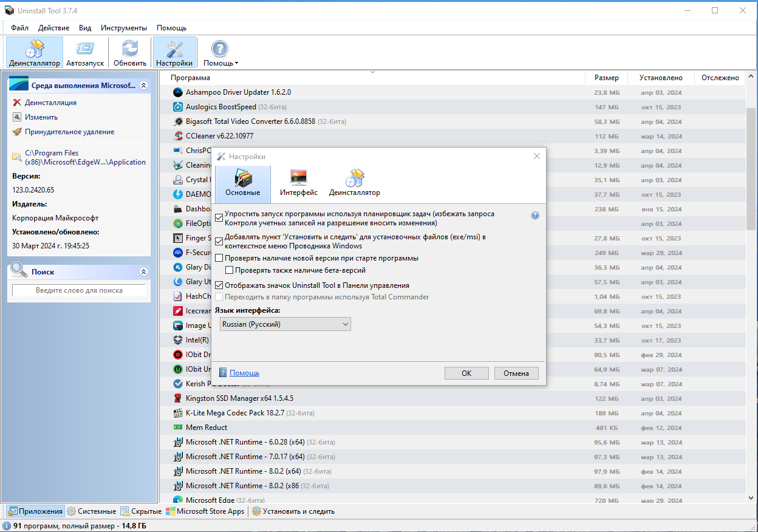Image resolution: width=758 pixels, height=532 pixels.
Task: Open the Инструменты menu
Action: (x=124, y=28)
